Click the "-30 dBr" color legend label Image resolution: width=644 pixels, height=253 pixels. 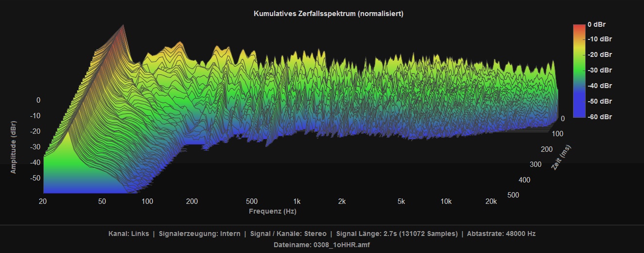[x=598, y=71]
